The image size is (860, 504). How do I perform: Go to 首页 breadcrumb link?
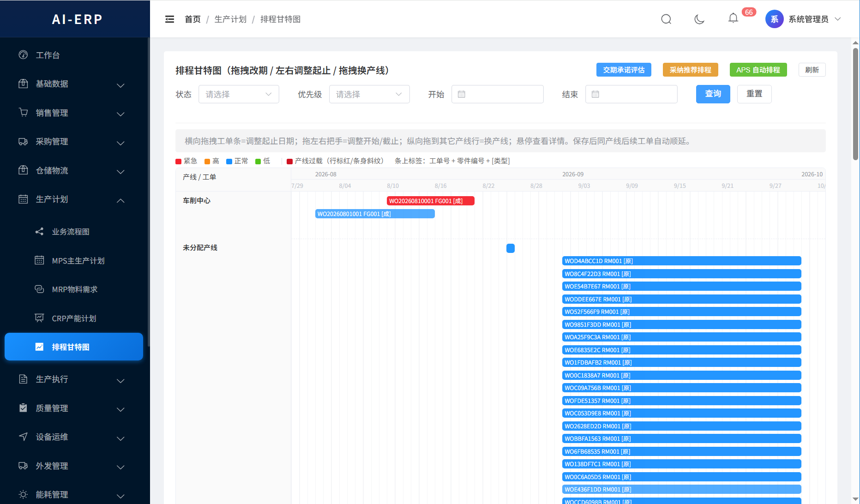point(192,19)
